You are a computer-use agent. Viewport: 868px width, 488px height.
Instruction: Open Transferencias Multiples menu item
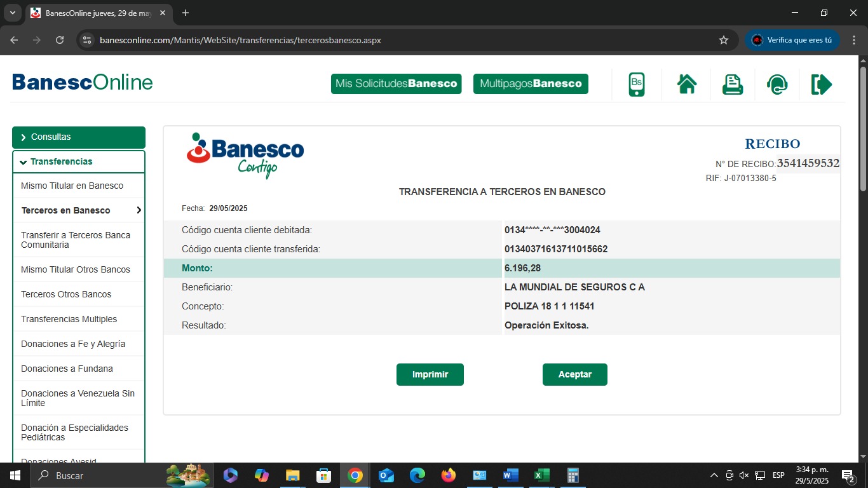point(69,319)
